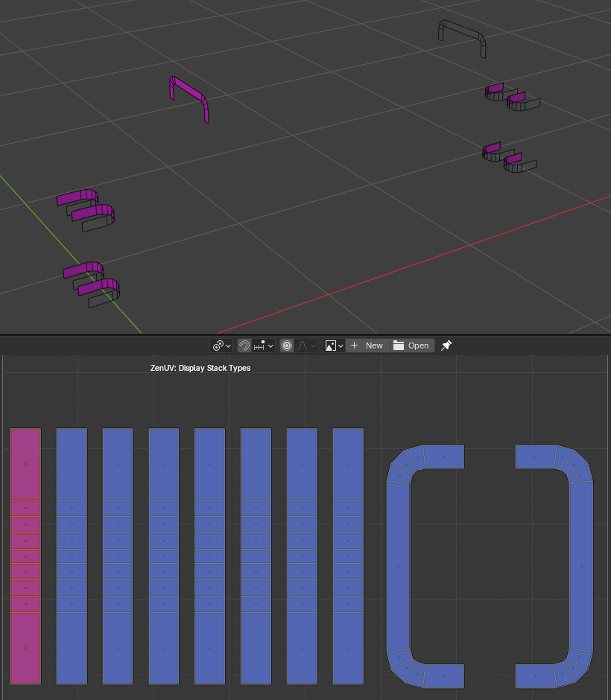Click the ZenUV Display Stack Types label
Image resolution: width=611 pixels, height=700 pixels.
(200, 368)
